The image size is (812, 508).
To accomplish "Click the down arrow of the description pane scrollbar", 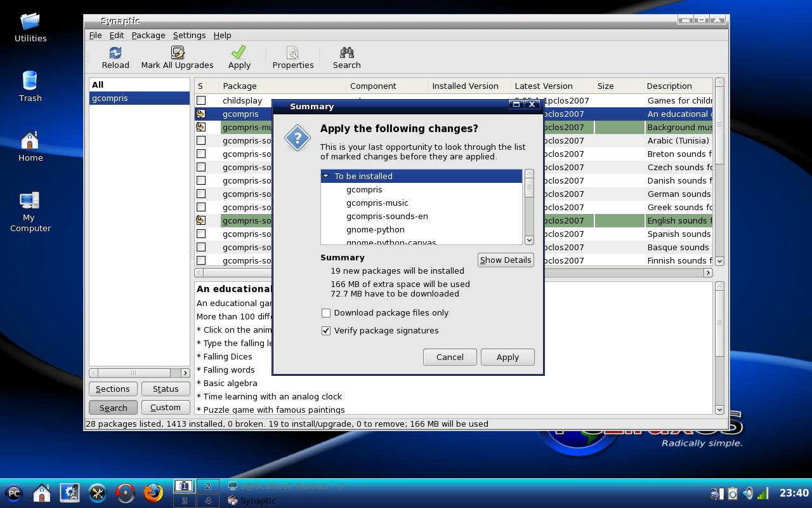I will click(719, 410).
